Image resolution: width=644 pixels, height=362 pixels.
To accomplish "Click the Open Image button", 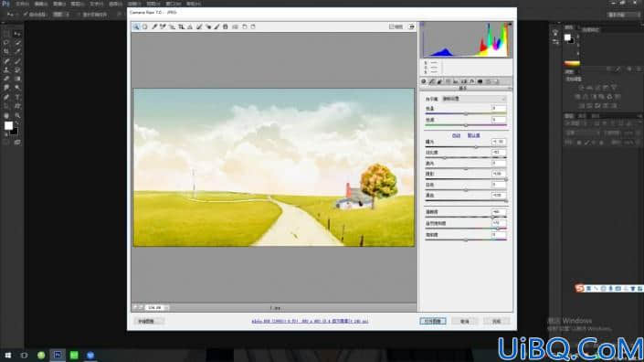I will [x=433, y=321].
